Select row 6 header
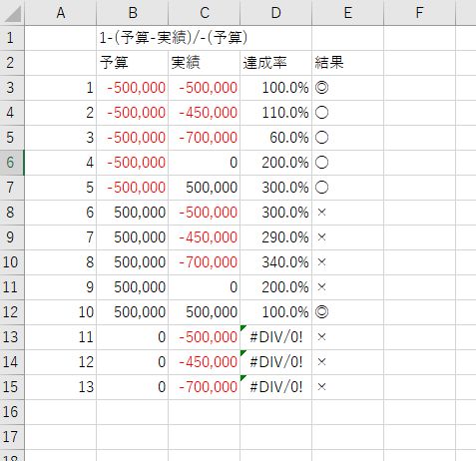This screenshot has width=476, height=461. tap(12, 163)
